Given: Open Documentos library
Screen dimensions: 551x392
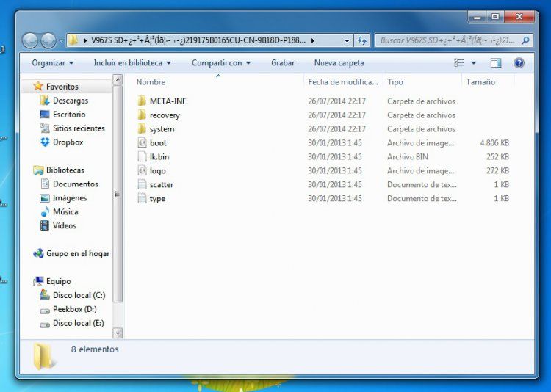Looking at the screenshot, I should tap(75, 184).
